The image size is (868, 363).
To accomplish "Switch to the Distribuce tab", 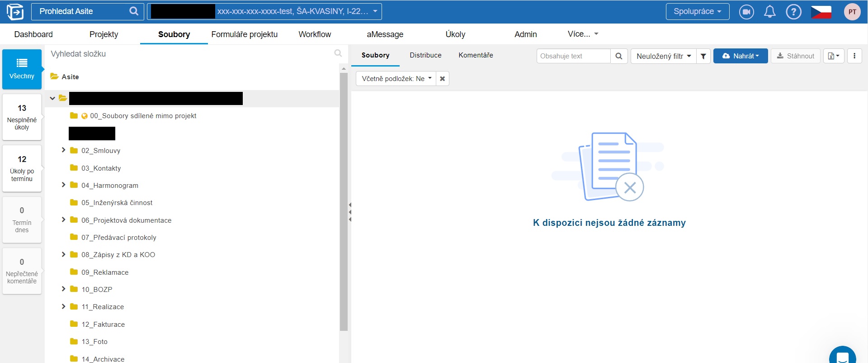I will (425, 55).
